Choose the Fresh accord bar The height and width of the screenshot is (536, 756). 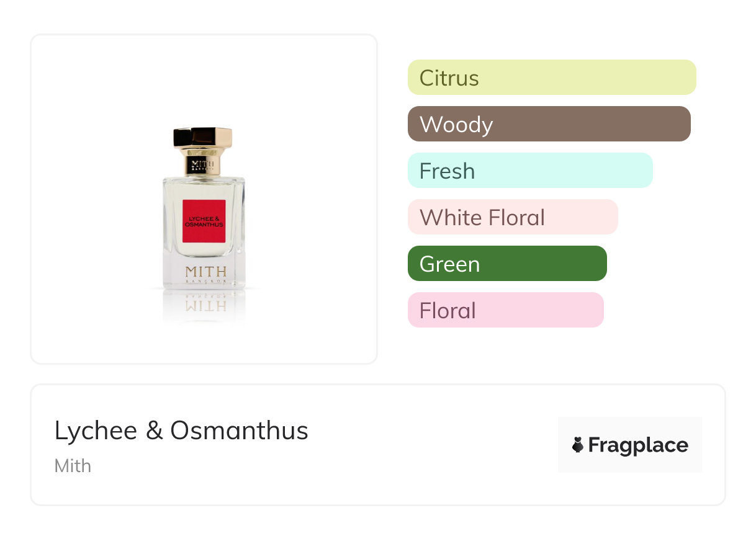click(x=529, y=171)
